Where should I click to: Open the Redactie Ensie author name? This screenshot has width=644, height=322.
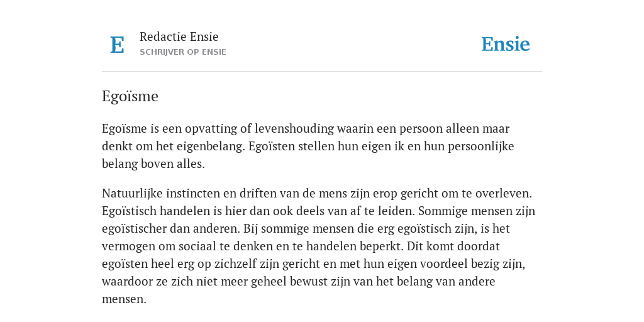179,36
